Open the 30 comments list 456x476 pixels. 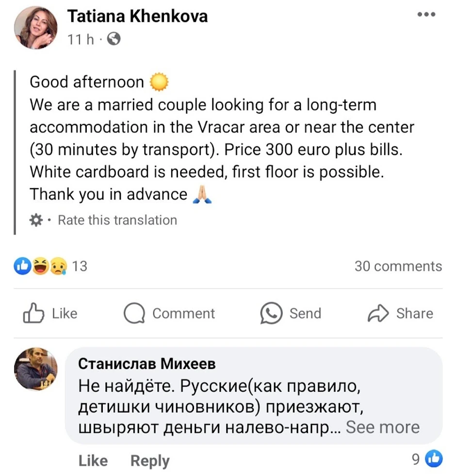pyautogui.click(x=398, y=266)
